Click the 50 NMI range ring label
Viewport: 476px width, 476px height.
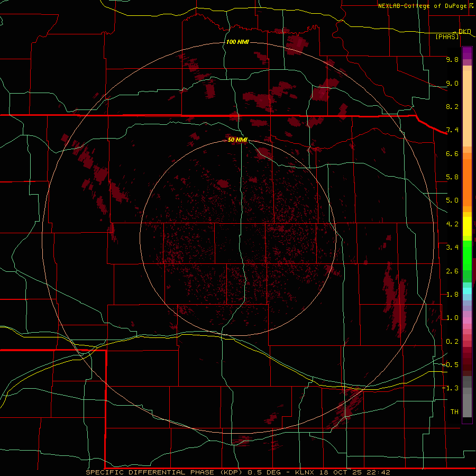(237, 140)
